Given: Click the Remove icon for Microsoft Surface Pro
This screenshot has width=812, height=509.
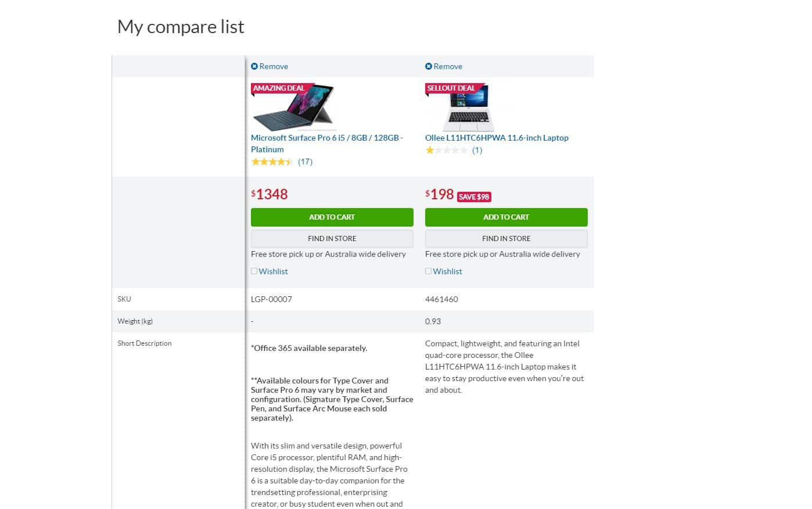Looking at the screenshot, I should (x=254, y=66).
